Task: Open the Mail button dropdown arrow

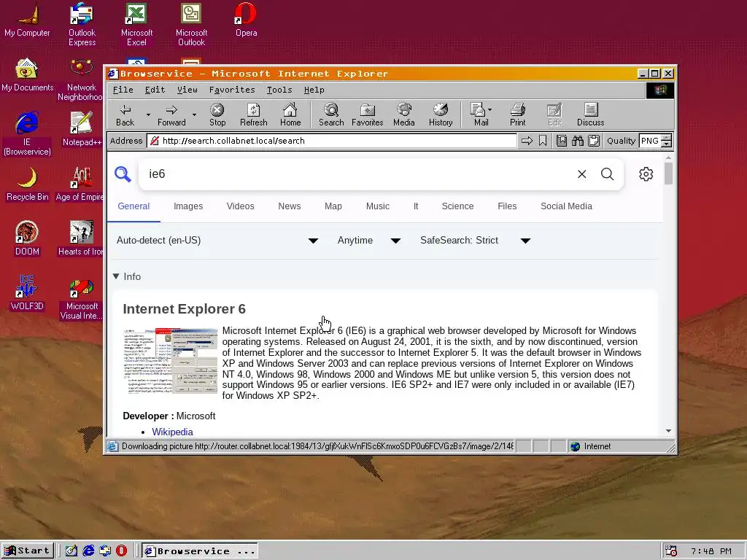Action: tap(490, 110)
